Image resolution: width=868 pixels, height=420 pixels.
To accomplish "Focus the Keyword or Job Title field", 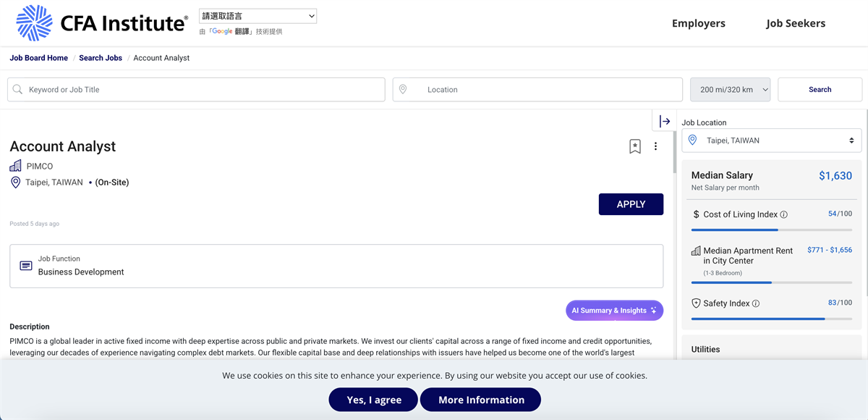I will [x=203, y=90].
